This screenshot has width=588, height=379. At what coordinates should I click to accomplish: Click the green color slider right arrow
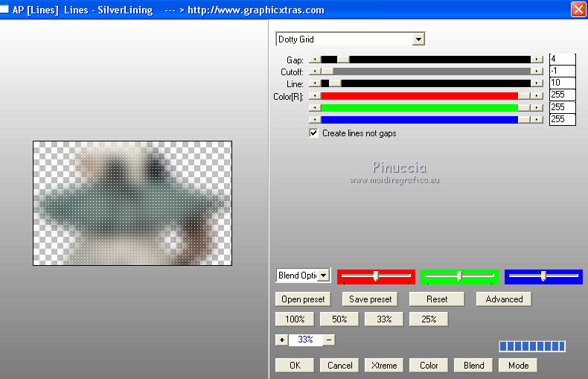click(537, 108)
